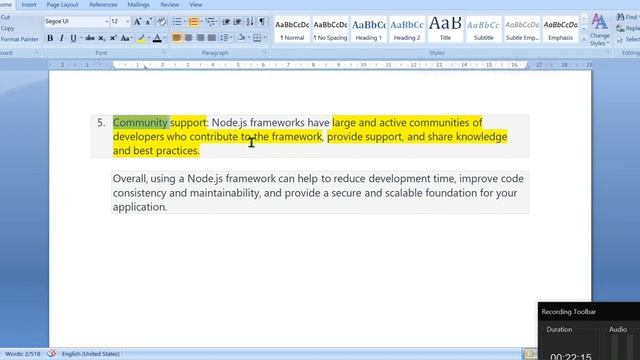Click the Sort icon

(250, 22)
